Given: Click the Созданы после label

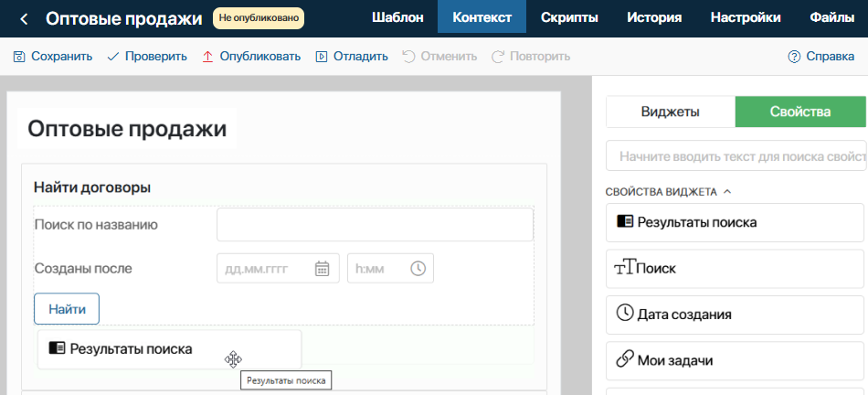Looking at the screenshot, I should pos(83,269).
